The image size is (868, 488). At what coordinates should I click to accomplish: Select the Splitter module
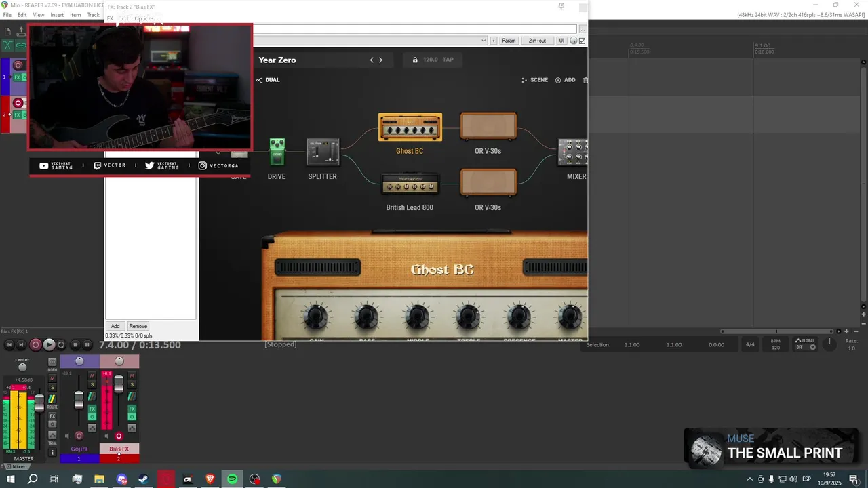point(323,152)
